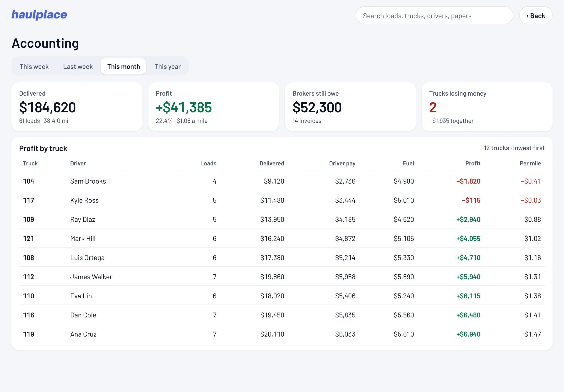Sort by the Per mile column header
This screenshot has width=564, height=392.
tap(530, 163)
